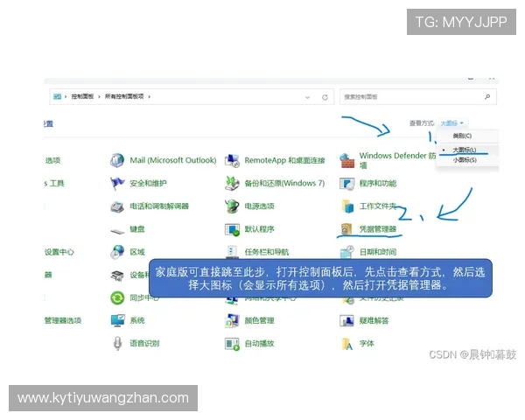Open the 工作文件夹 link text
Screen dimensions: 525x420
(378, 206)
